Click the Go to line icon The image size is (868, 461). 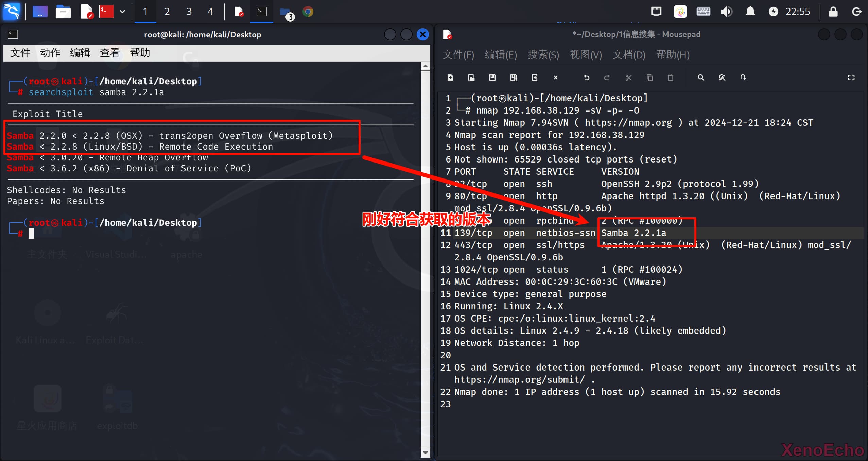743,78
